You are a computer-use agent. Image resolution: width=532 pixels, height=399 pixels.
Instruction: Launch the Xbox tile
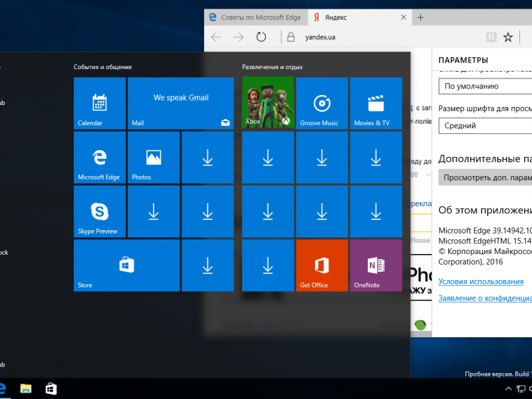point(268,103)
